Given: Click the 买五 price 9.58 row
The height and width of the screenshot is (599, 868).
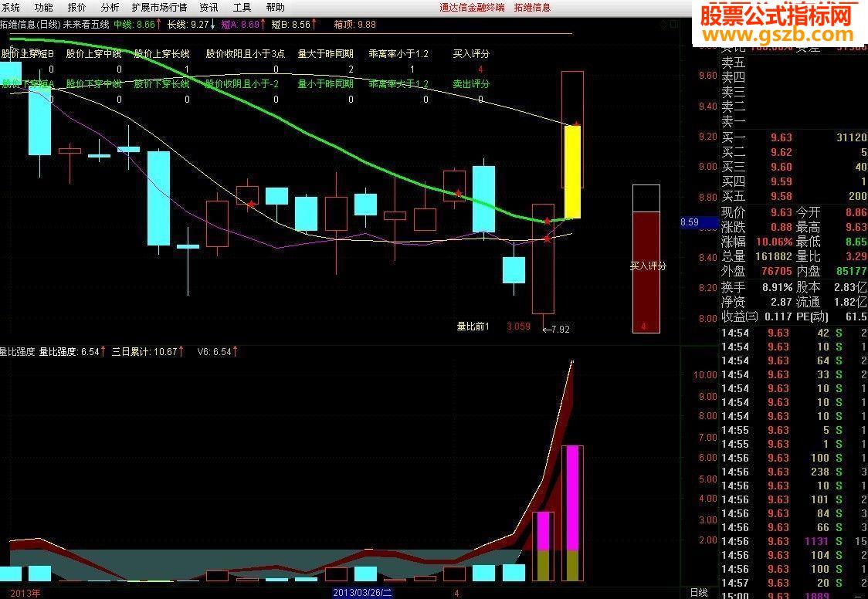Looking at the screenshot, I should tap(795, 196).
